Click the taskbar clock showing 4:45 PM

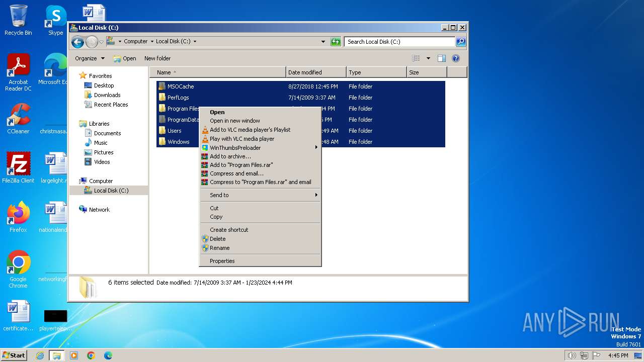tap(618, 355)
